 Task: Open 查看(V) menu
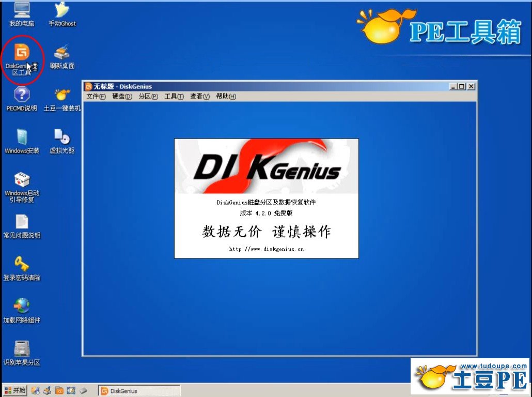tap(200, 97)
